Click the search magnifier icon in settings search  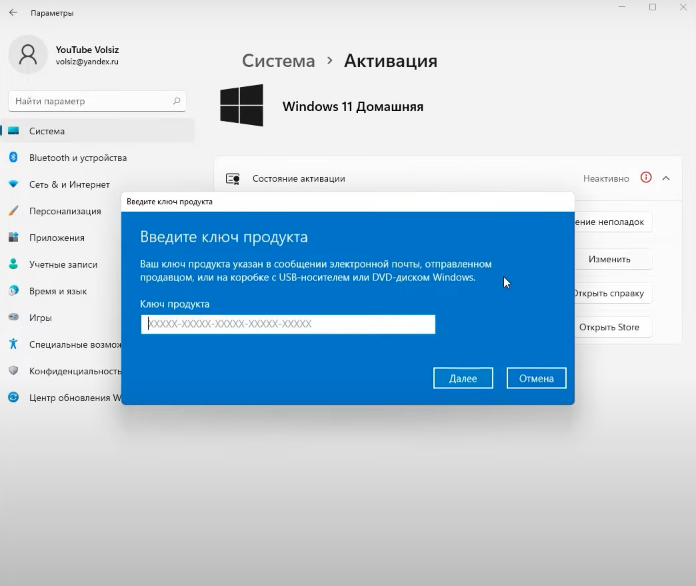point(176,101)
